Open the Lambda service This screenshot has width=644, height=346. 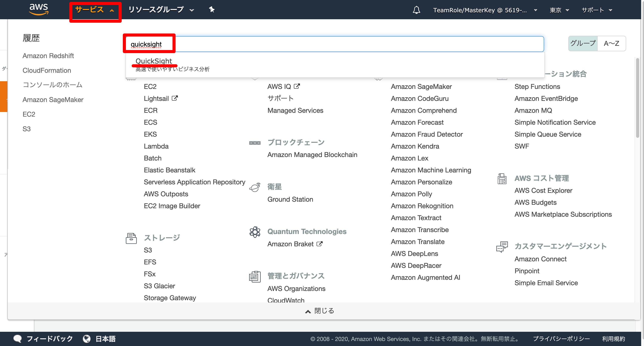tap(156, 146)
